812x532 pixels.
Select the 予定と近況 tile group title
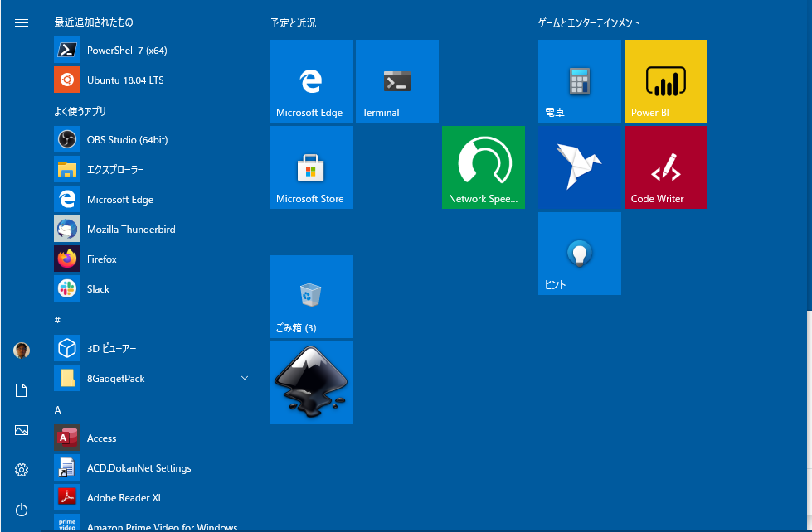click(293, 22)
